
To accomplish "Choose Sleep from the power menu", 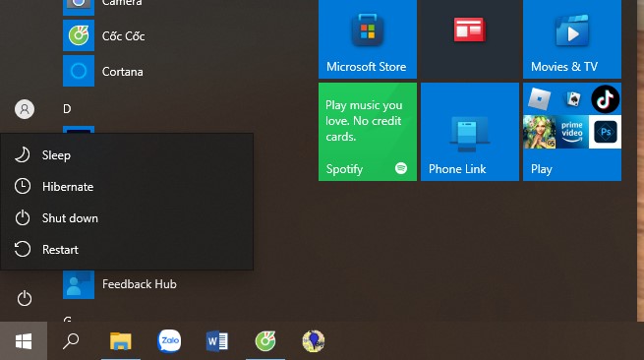I will click(127, 155).
